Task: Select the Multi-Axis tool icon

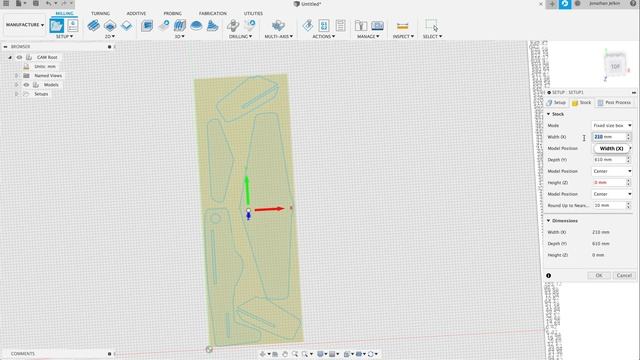Action: click(x=278, y=26)
